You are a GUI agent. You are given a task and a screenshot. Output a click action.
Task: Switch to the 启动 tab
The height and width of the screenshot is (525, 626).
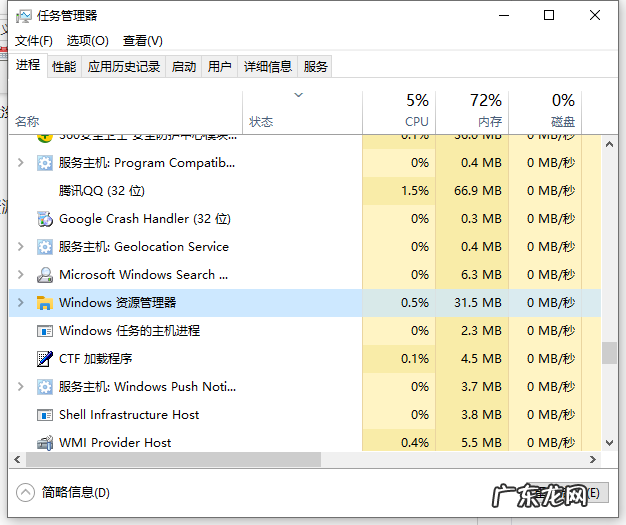tap(184, 66)
